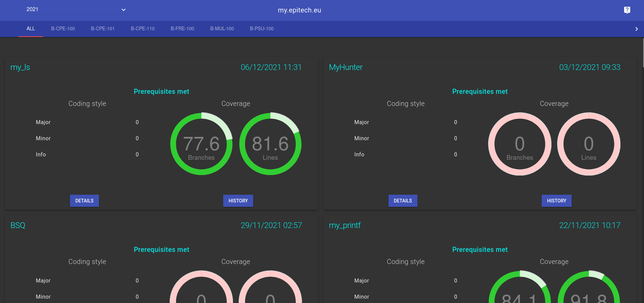Switch to the B-CPE-101 tab

pyautogui.click(x=103, y=29)
